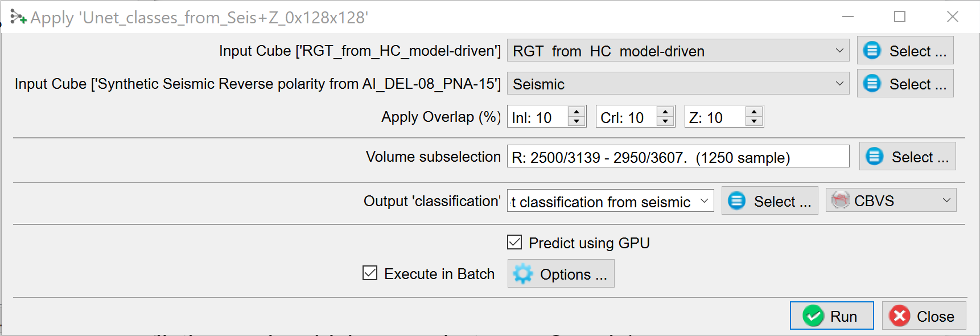Expand RGT from HC model-driven dropdown
The image size is (980, 336).
[839, 51]
